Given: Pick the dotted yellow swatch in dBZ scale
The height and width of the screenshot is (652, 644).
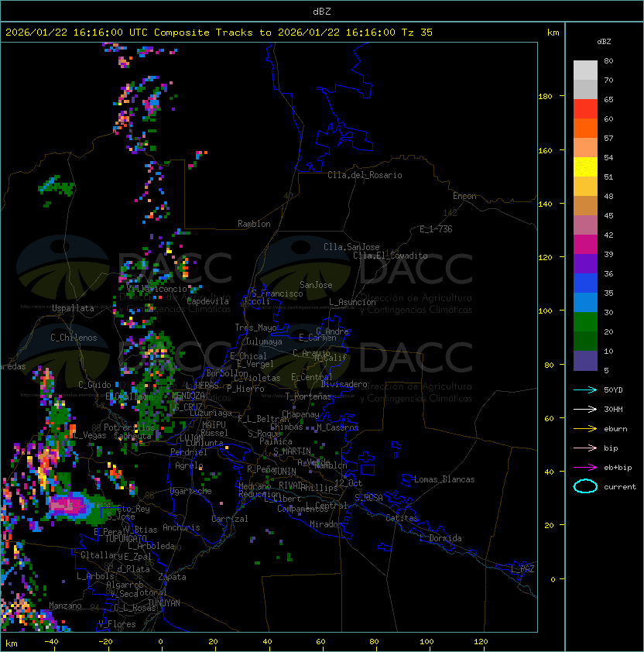Looking at the screenshot, I should pos(585,167).
